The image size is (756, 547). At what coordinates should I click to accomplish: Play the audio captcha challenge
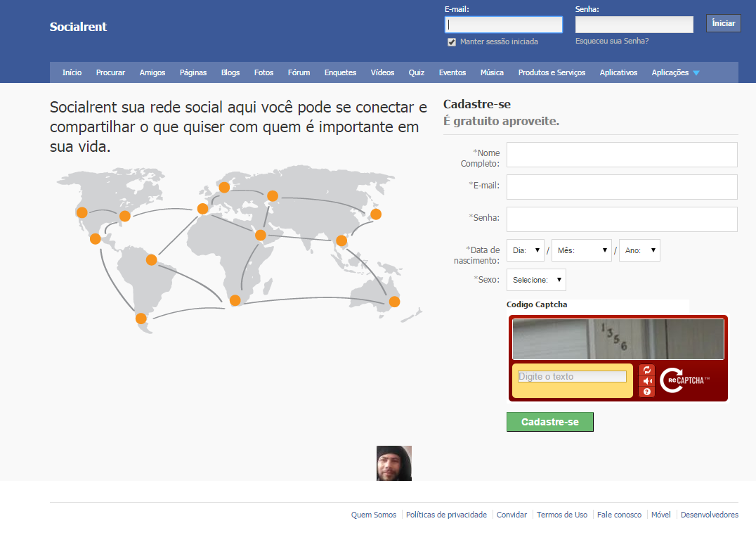[x=647, y=381]
